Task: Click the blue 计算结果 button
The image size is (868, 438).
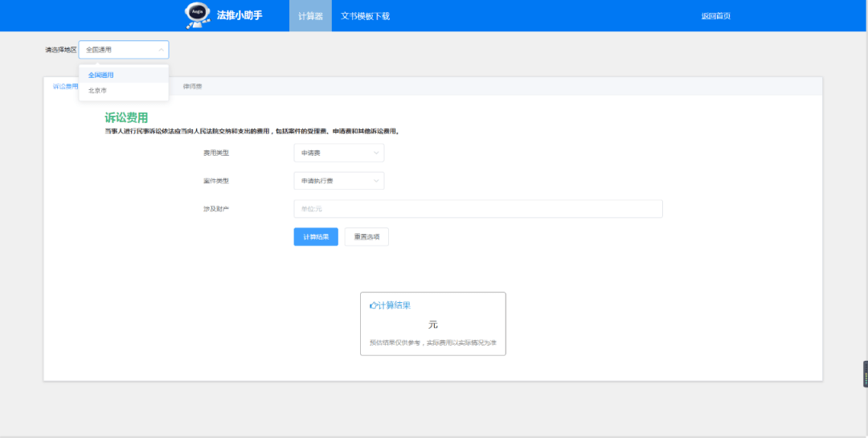Action: point(316,236)
